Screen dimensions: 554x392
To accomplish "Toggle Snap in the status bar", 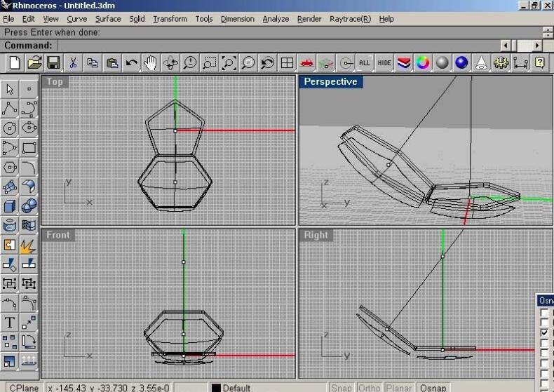I will 342,387.
